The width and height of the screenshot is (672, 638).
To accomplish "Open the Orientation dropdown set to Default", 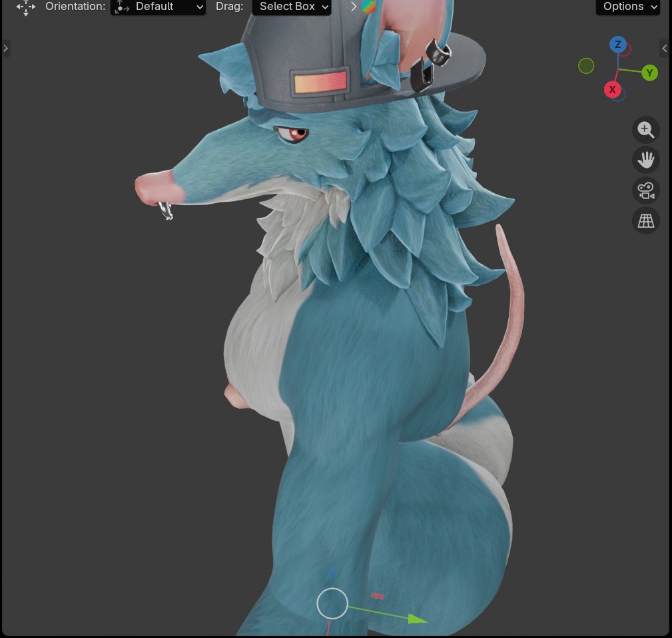I will pos(158,7).
